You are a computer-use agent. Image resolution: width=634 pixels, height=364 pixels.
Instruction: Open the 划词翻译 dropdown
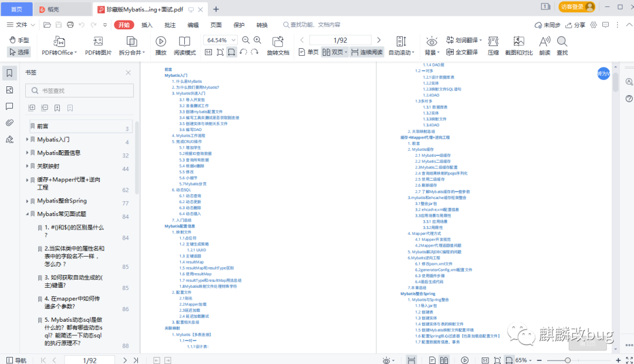coord(464,40)
